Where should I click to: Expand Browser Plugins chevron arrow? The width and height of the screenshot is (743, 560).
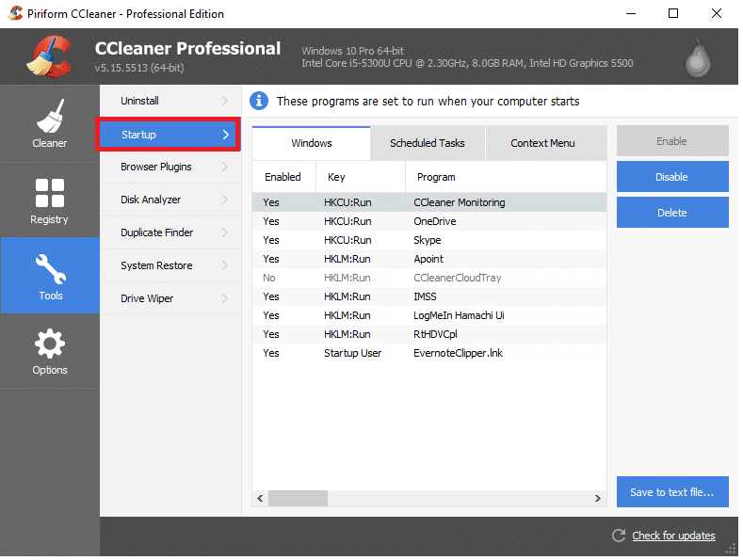[x=225, y=167]
